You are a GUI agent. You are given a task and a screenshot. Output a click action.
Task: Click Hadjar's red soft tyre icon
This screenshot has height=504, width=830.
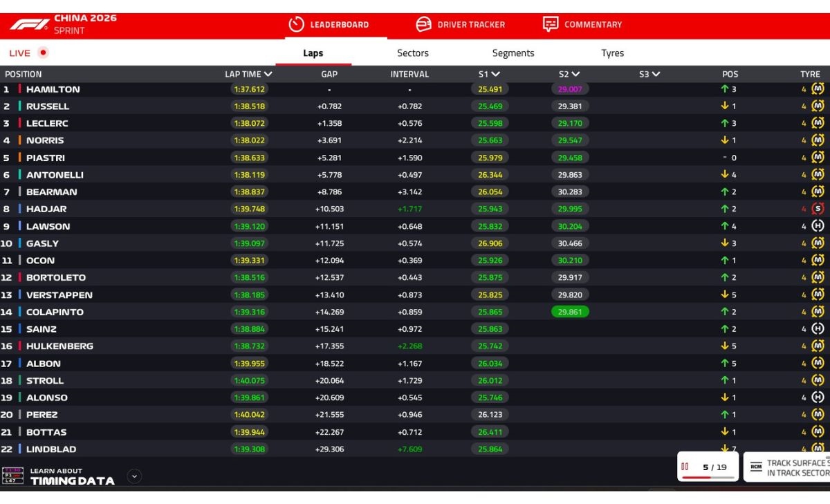(818, 209)
